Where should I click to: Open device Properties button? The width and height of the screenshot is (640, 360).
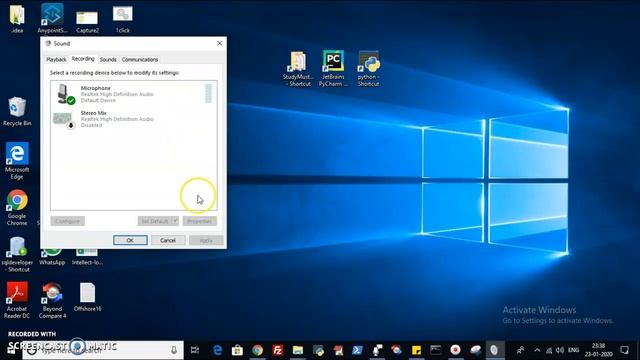200,221
